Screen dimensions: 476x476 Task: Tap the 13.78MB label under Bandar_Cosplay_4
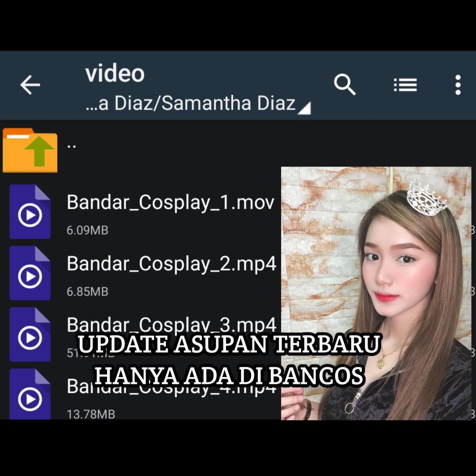pyautogui.click(x=91, y=415)
